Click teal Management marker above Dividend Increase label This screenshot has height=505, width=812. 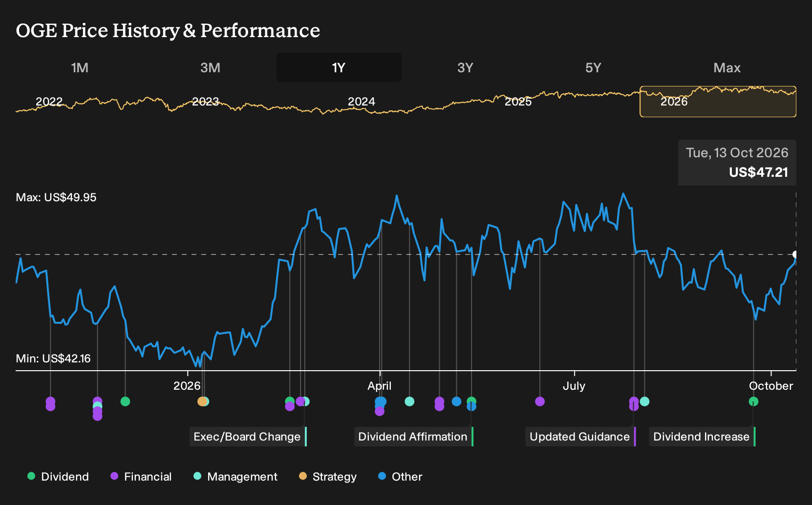[644, 401]
